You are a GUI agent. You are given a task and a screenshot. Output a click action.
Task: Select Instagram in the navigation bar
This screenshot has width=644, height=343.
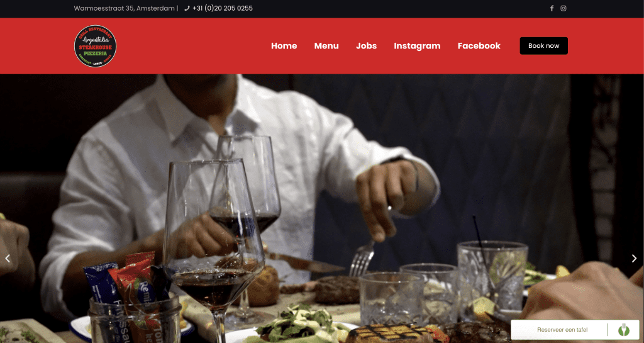(x=417, y=46)
